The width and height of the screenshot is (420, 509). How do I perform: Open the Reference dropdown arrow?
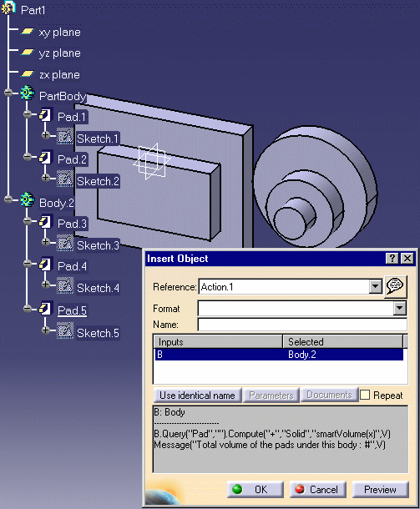click(x=375, y=287)
